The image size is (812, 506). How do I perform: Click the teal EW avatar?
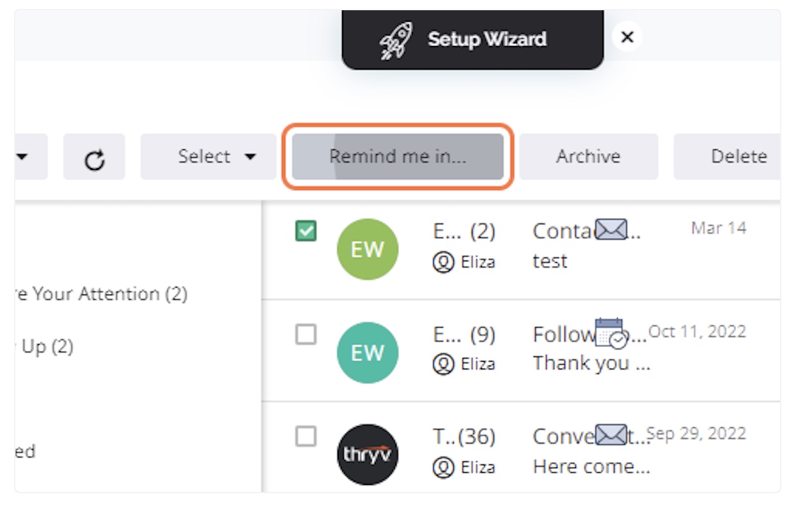368,353
